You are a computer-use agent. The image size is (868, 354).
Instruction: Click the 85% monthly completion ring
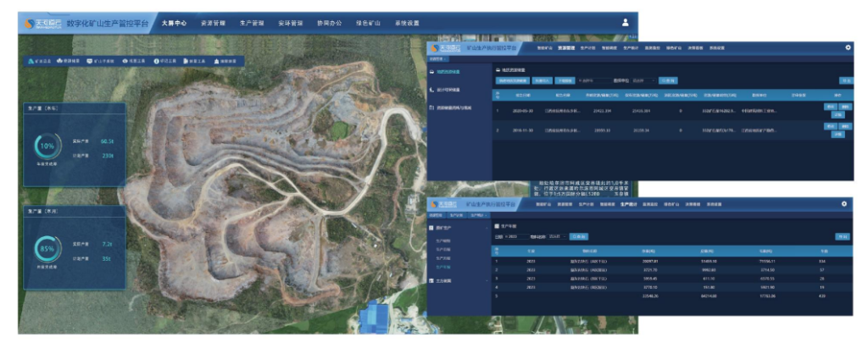click(x=47, y=249)
